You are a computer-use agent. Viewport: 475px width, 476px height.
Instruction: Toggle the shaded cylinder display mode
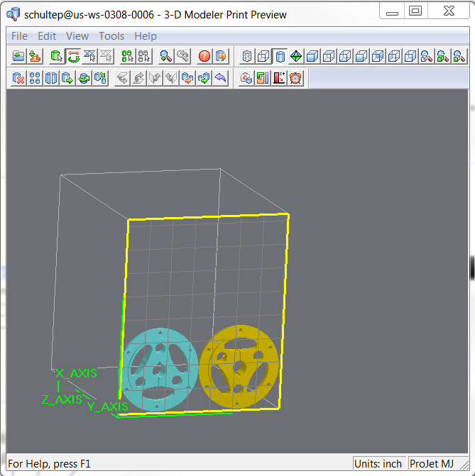point(280,56)
